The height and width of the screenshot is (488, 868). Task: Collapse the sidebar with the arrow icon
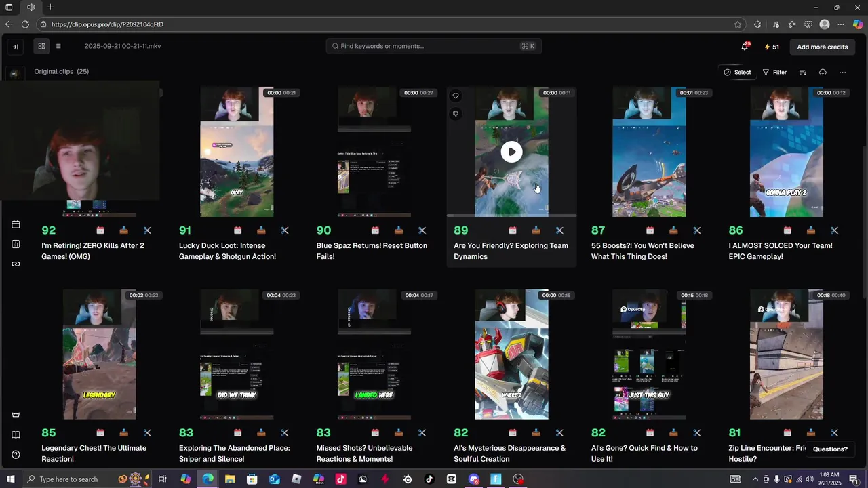click(x=16, y=47)
